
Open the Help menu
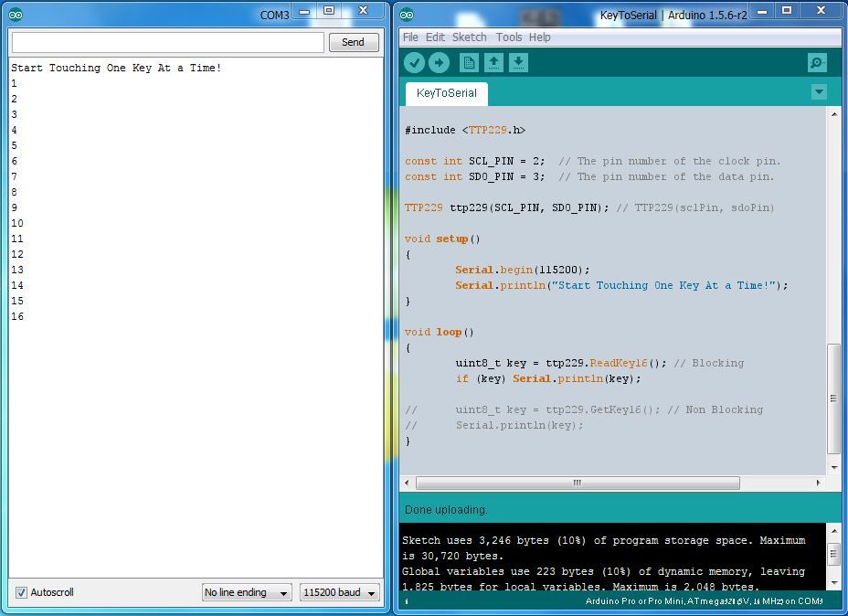click(540, 37)
